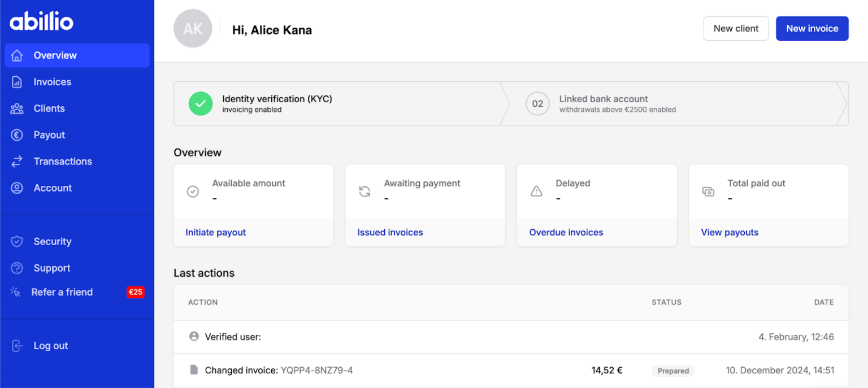Click the AK profile avatar
The width and height of the screenshot is (868, 388).
[193, 29]
